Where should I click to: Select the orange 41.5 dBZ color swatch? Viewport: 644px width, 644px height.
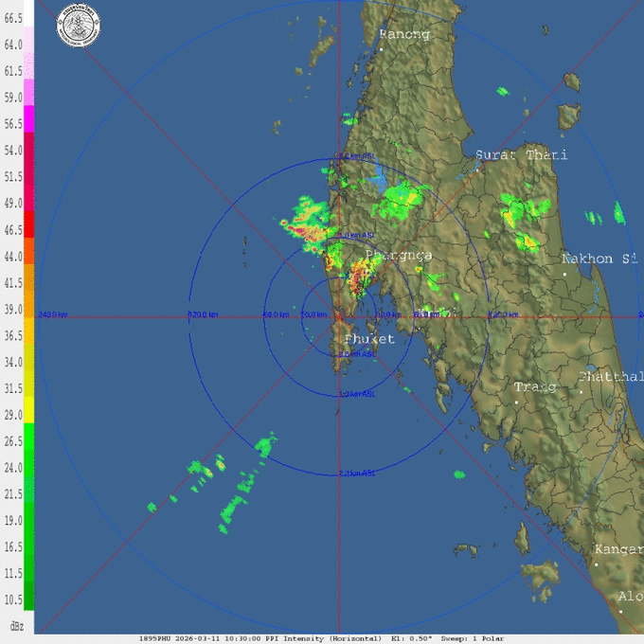(29, 277)
